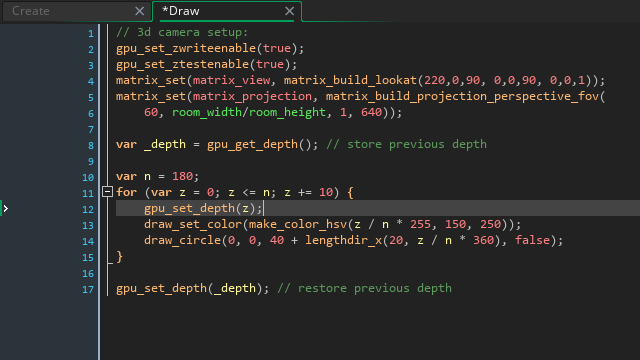Click line number 4 in gutter
This screenshot has width=640, height=360.
pos(91,81)
